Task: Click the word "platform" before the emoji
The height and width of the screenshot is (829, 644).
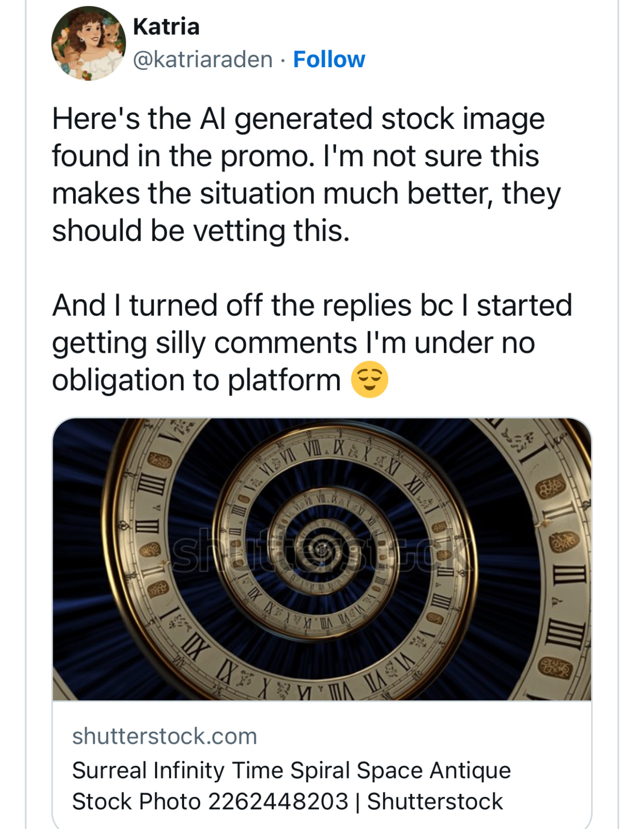Action: [x=284, y=380]
